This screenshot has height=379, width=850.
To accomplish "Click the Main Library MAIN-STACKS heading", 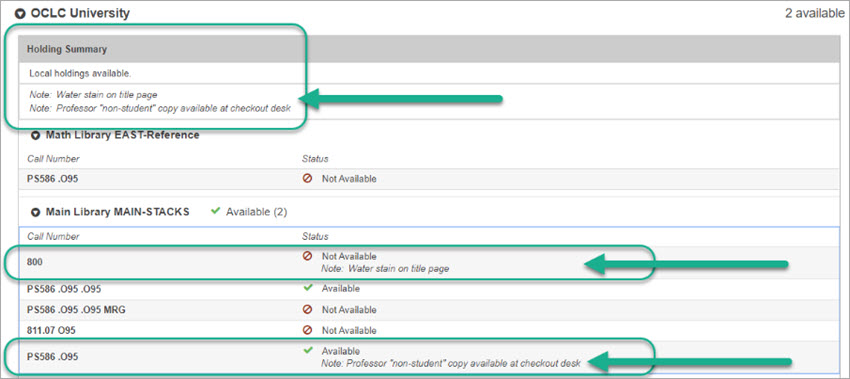I will pos(118,212).
